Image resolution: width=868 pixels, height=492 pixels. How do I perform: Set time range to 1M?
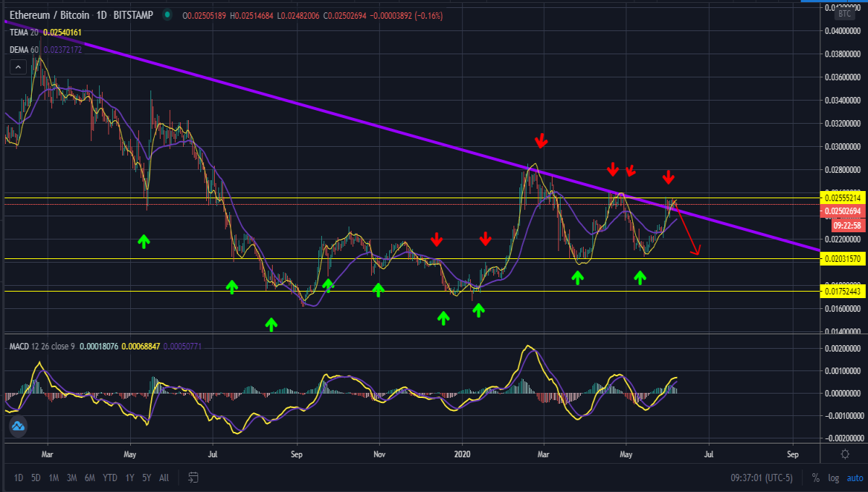point(54,478)
